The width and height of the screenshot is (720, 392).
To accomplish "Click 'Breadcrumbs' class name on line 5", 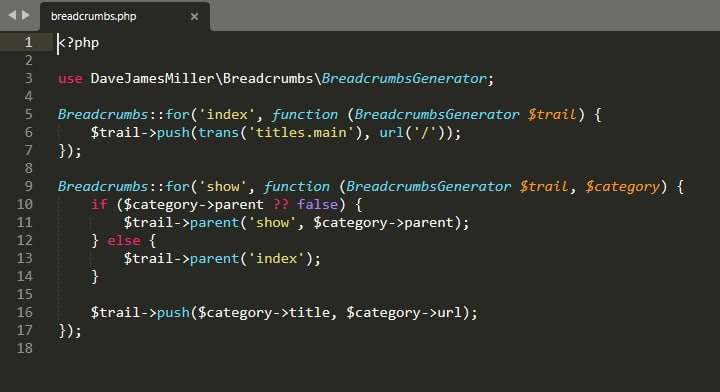I will [103, 114].
